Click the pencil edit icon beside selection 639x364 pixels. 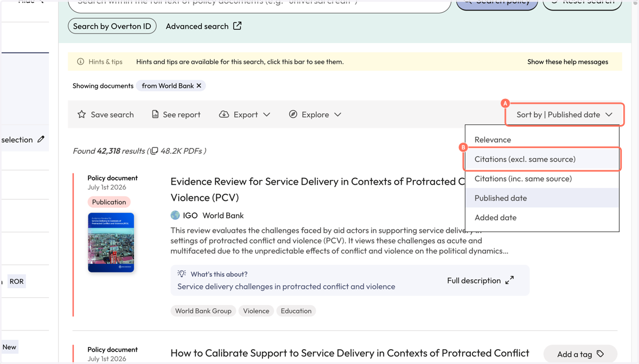point(41,139)
